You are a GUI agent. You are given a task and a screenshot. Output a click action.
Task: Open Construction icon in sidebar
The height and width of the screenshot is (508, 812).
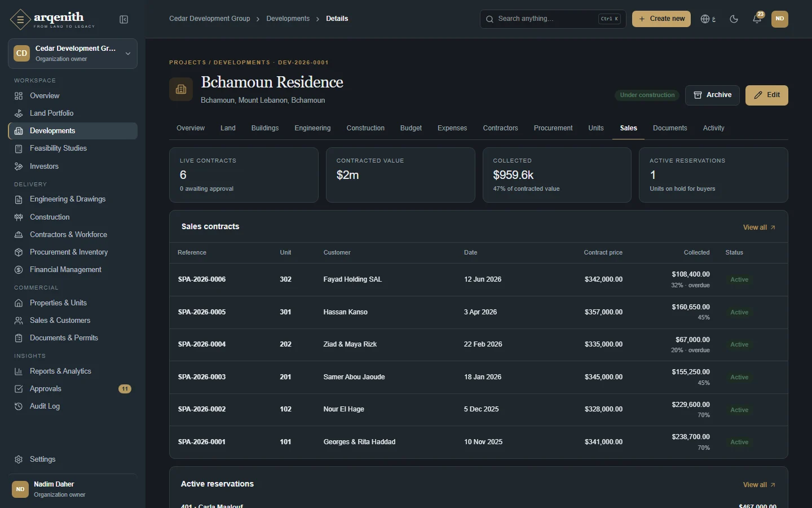[19, 217]
